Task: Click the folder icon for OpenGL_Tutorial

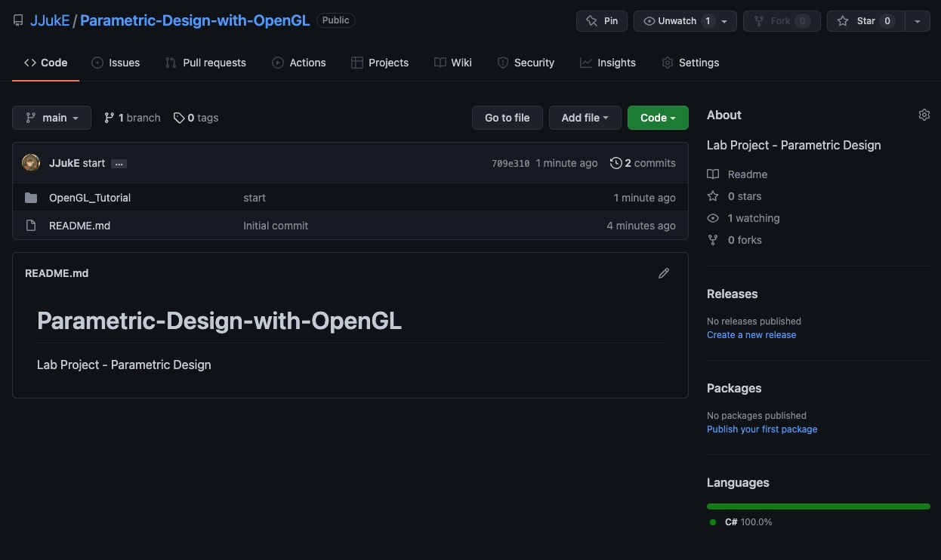Action: coord(31,198)
